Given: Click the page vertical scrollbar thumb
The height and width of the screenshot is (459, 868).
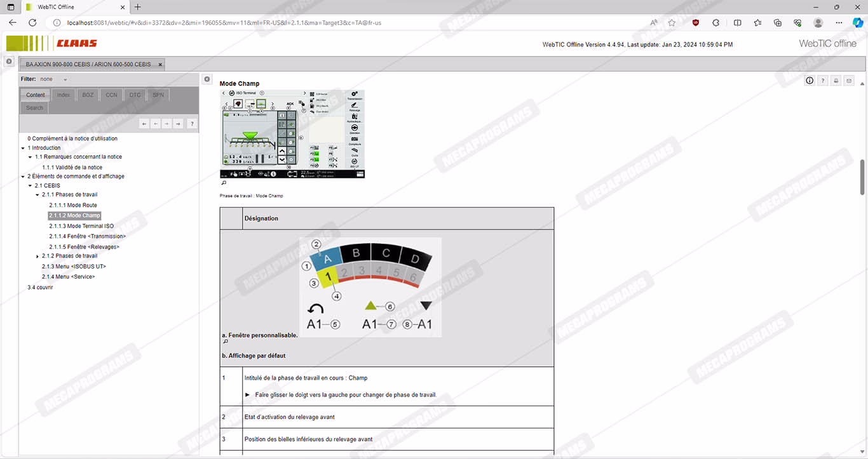Looking at the screenshot, I should click(x=862, y=178).
